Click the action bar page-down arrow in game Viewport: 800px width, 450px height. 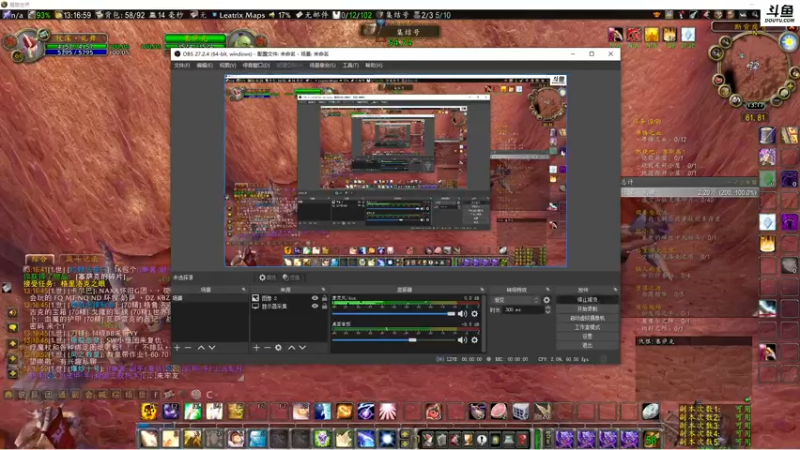tap(406, 443)
